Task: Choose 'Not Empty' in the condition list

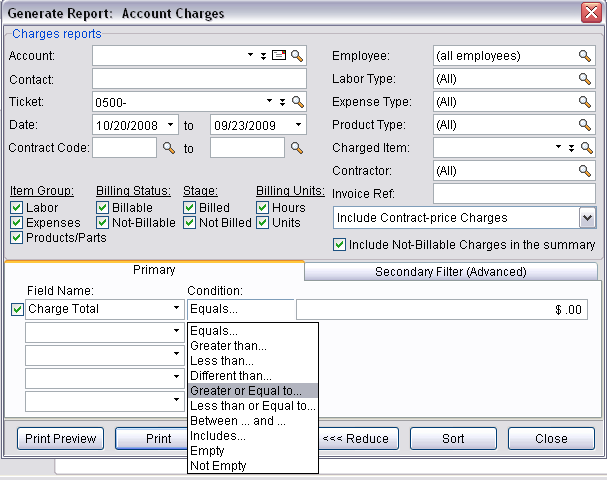Action: (x=219, y=466)
